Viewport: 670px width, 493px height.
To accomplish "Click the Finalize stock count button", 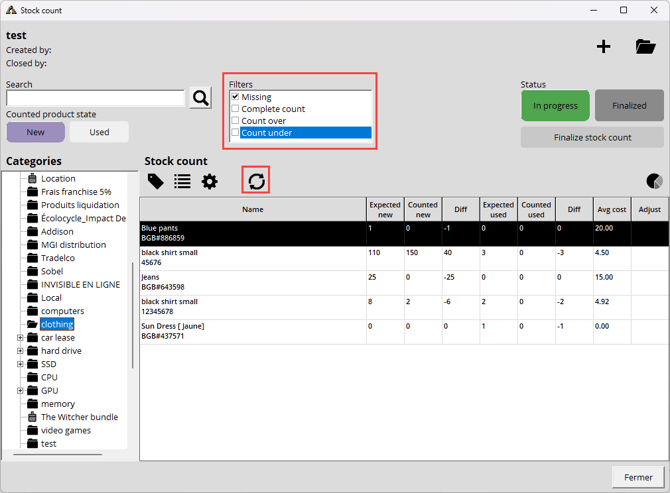I will coord(592,137).
